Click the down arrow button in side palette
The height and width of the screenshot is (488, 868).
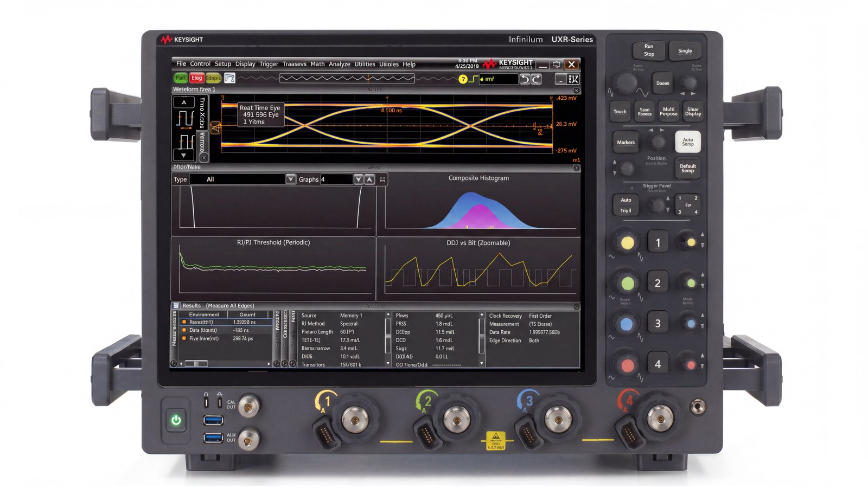coord(183,155)
